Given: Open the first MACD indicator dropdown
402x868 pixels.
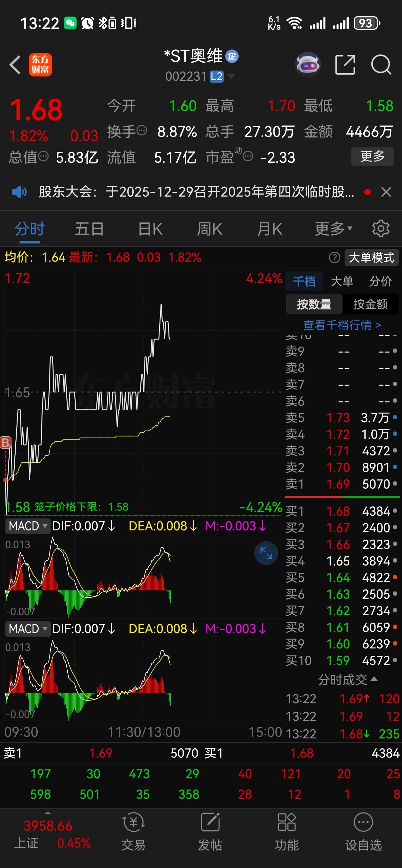Looking at the screenshot, I should 28,526.
